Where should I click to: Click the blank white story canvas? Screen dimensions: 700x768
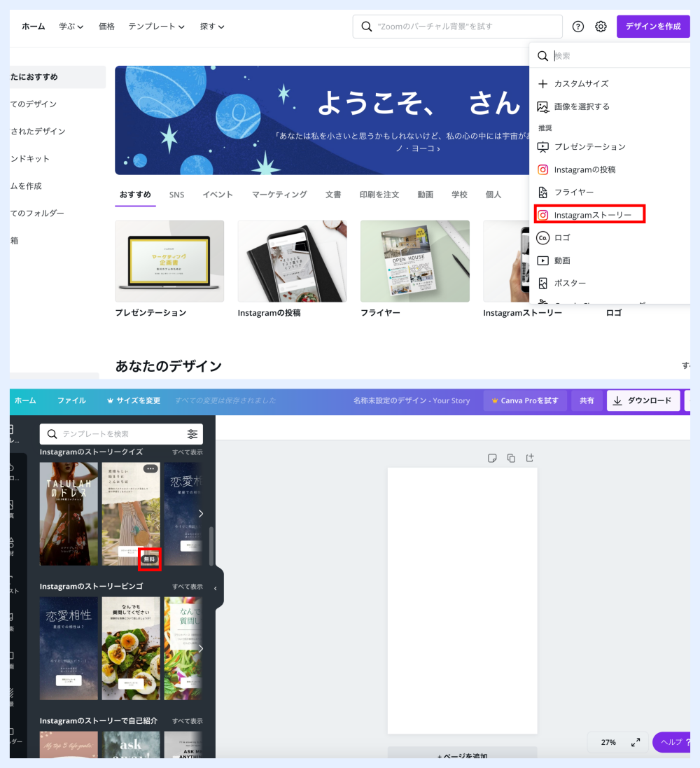(463, 601)
